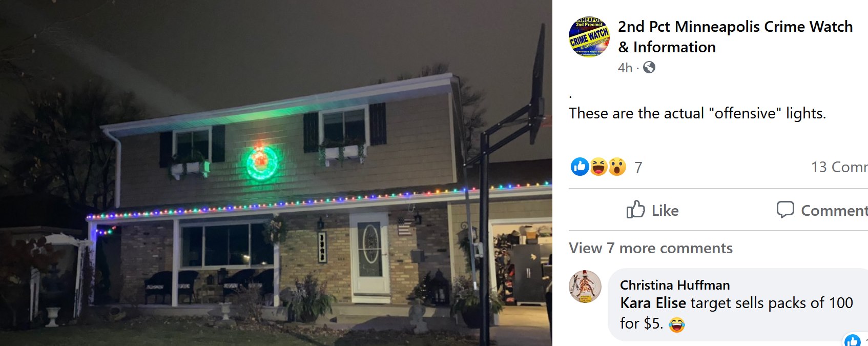868x346 pixels.
Task: Open Christina Huffman's name link
Action: click(675, 285)
